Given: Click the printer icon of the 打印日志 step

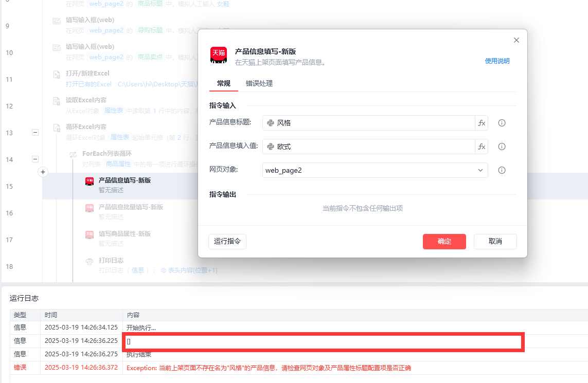Looking at the screenshot, I should coord(89,262).
